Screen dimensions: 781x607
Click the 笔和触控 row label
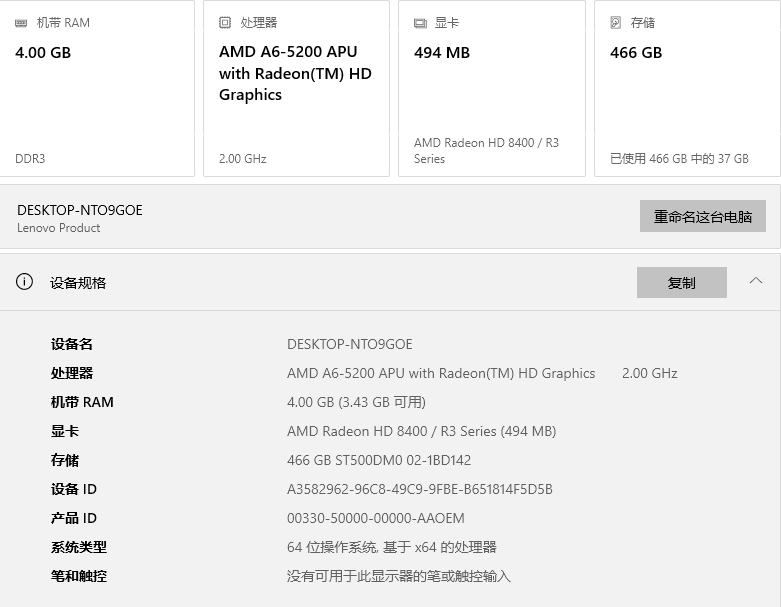pos(79,576)
